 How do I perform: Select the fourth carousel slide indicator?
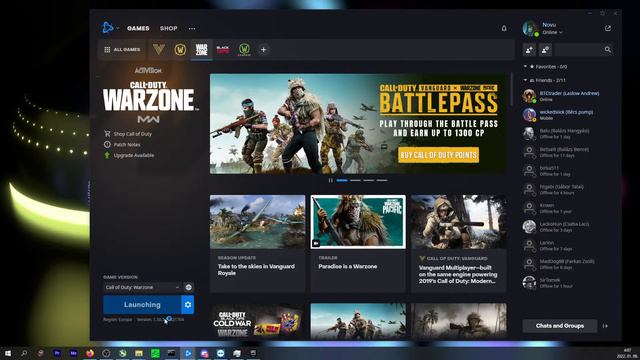coord(382,180)
